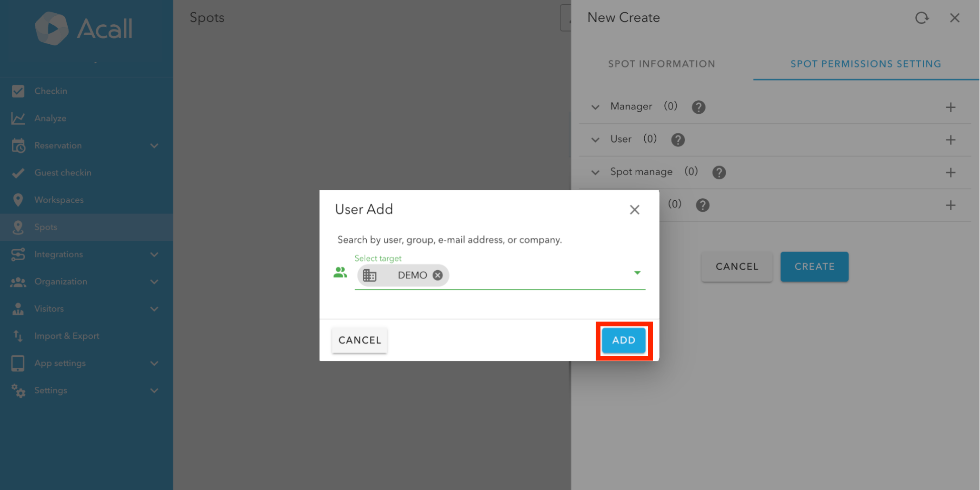The height and width of the screenshot is (490, 980).
Task: Show help for Manager permission
Action: pyautogui.click(x=698, y=108)
